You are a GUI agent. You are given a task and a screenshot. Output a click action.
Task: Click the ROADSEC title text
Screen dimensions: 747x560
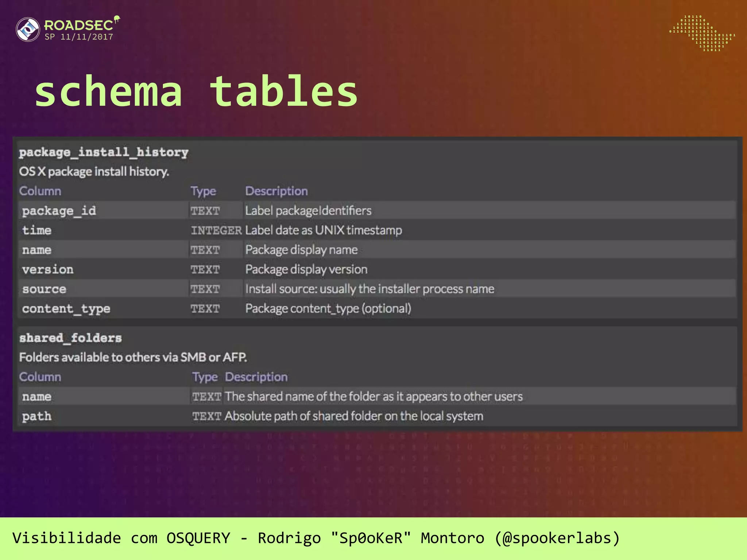coord(79,25)
